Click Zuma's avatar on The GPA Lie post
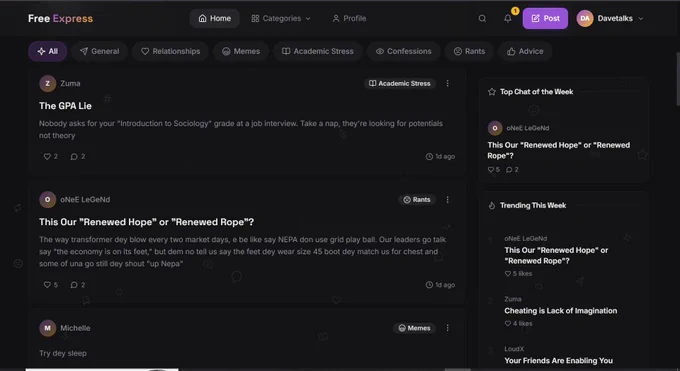Screen dimensions: 680x371 click(x=48, y=83)
